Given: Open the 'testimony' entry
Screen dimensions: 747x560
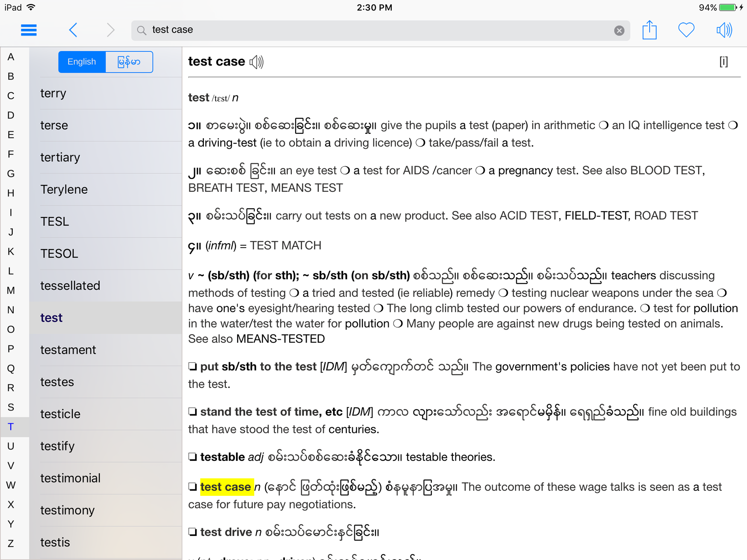Looking at the screenshot, I should coord(68,510).
